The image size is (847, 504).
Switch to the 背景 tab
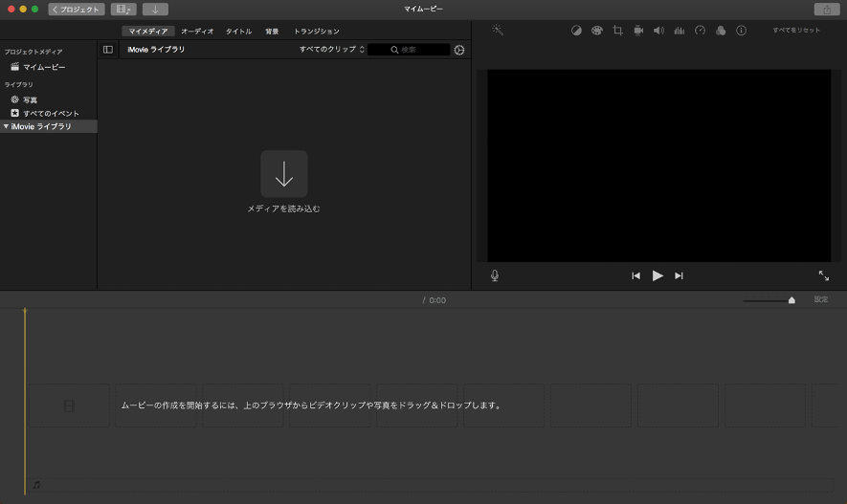[x=272, y=32]
